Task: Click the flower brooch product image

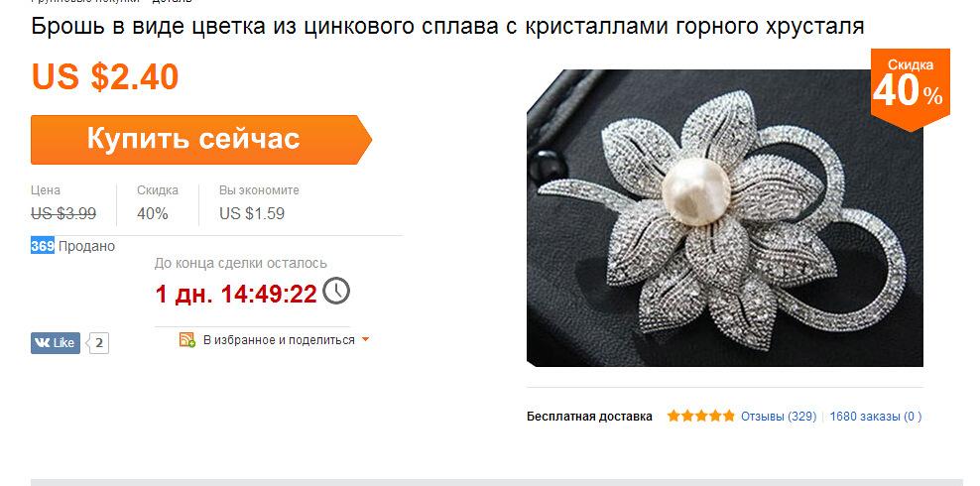Action: (x=724, y=217)
